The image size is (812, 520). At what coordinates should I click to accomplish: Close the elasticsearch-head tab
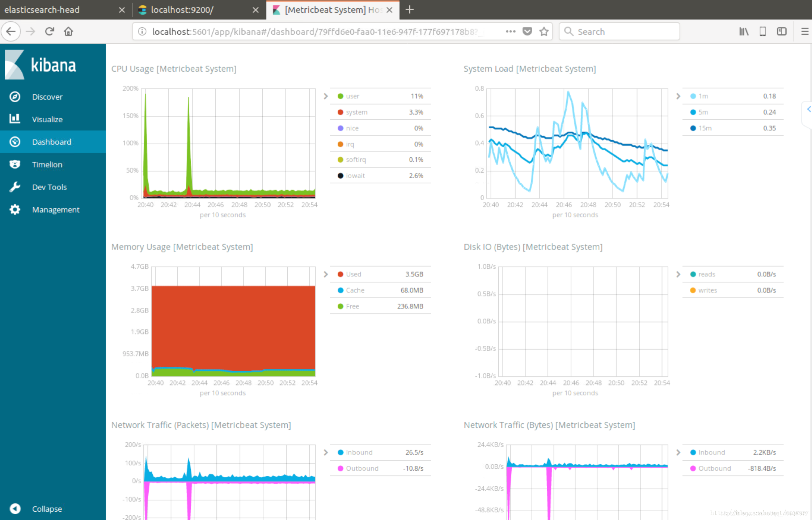coord(122,10)
